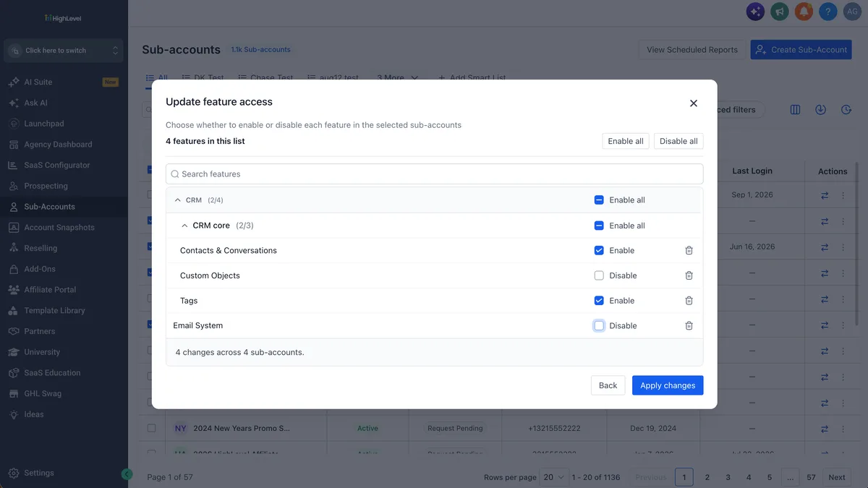Viewport: 868px width, 488px height.
Task: Click the megaphone announcements icon
Action: point(779,12)
